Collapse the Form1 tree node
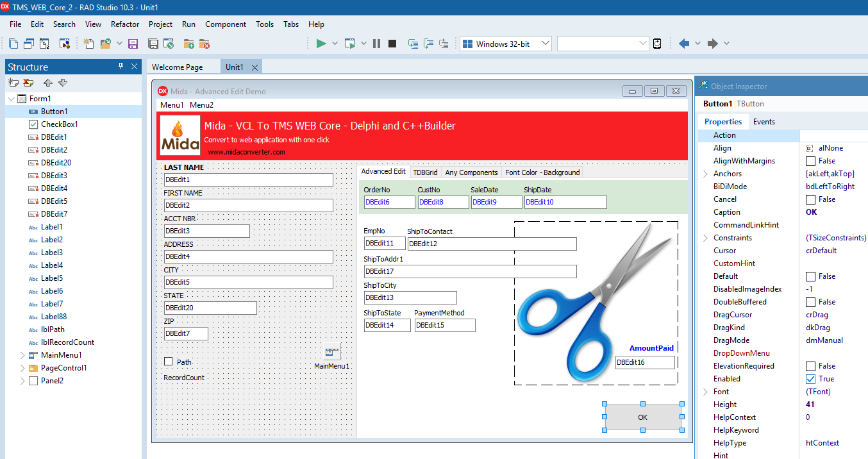The height and width of the screenshot is (459, 868). pos(11,99)
